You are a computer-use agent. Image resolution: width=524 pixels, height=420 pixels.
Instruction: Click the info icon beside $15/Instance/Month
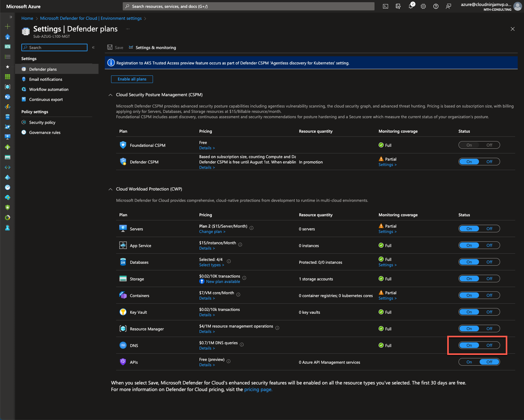[x=240, y=245]
